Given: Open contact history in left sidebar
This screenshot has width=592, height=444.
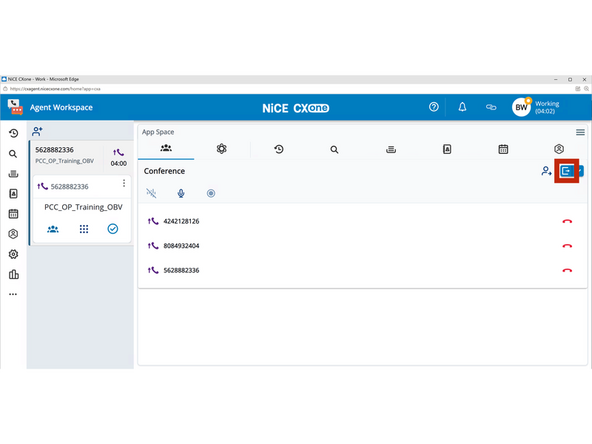Looking at the screenshot, I should [13, 133].
